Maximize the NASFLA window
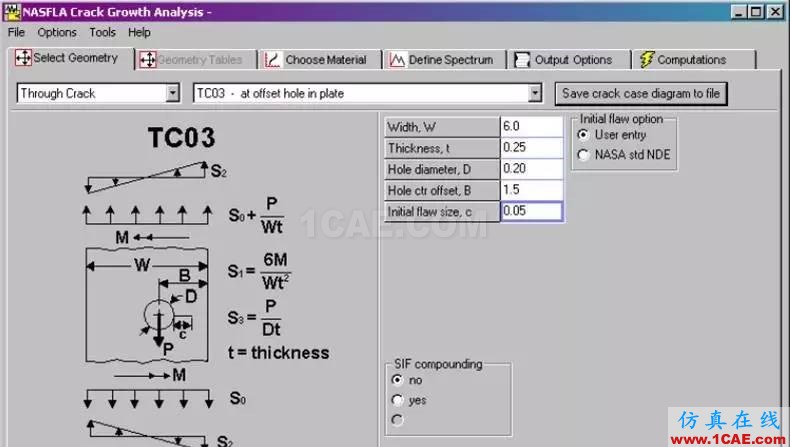Image resolution: width=790 pixels, height=447 pixels. (756, 12)
